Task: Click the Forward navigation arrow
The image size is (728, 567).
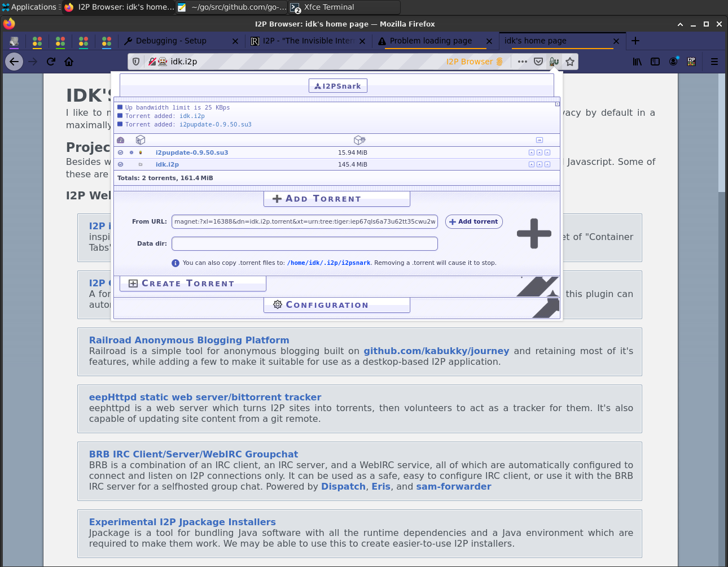Action: 33,62
